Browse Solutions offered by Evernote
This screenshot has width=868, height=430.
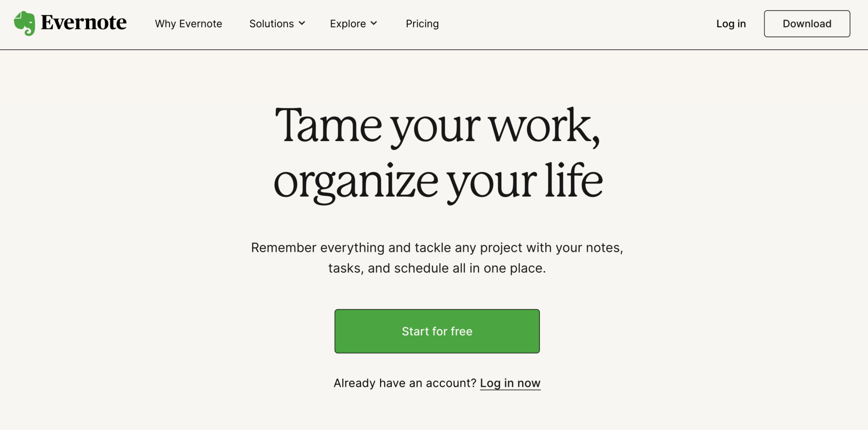271,24
